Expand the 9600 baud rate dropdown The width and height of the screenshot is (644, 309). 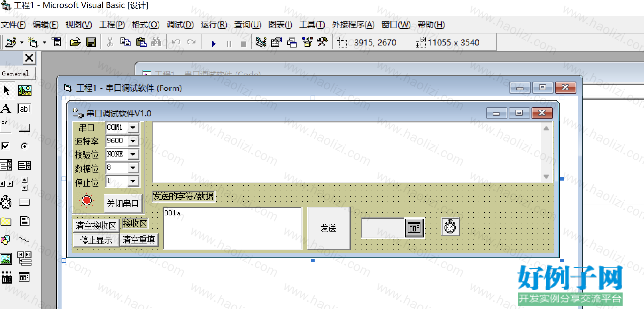(133, 141)
